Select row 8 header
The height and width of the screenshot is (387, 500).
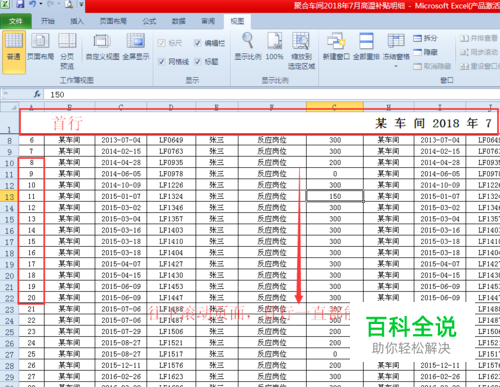coord(9,140)
